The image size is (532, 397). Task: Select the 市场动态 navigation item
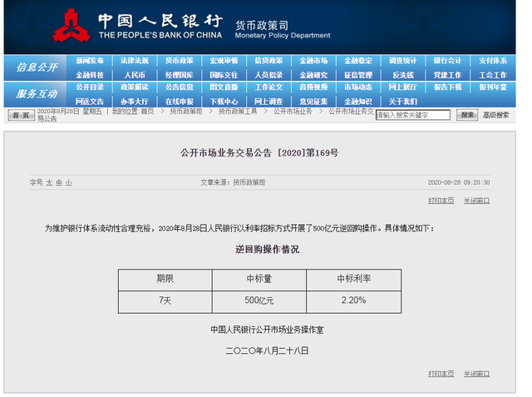tap(358, 87)
